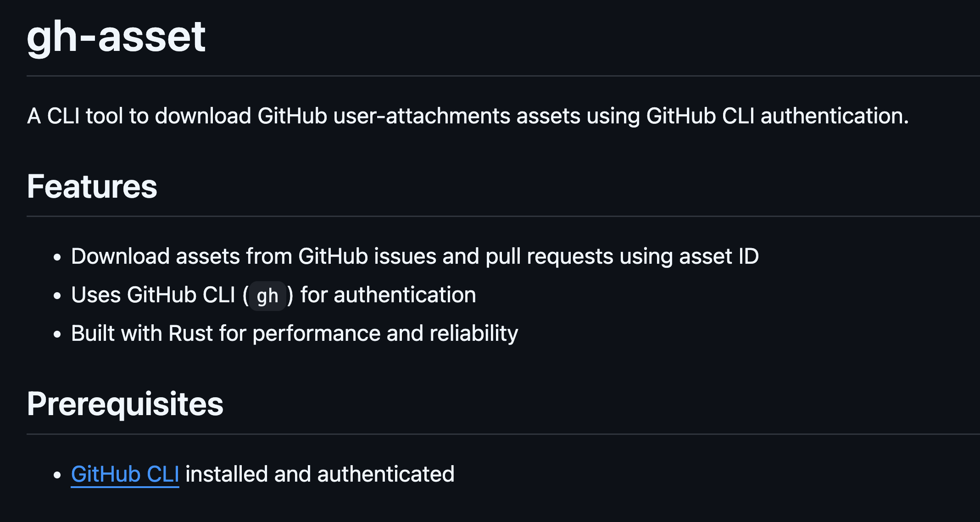Viewport: 980px width, 522px height.
Task: Click the divider line under Prerequisites heading
Action: (503, 434)
